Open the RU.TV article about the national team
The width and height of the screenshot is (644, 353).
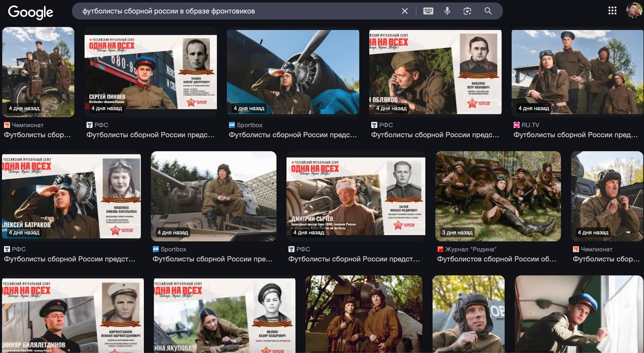click(x=576, y=135)
